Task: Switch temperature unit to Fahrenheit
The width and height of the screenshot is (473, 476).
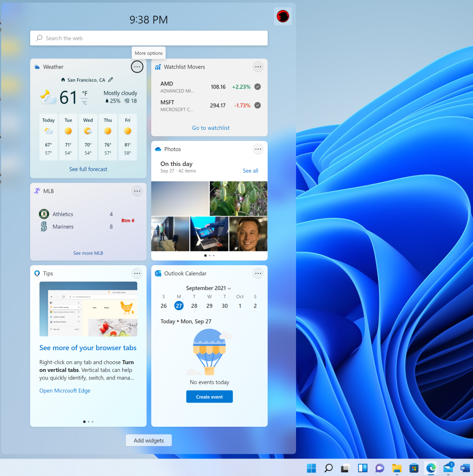Action: [85, 93]
